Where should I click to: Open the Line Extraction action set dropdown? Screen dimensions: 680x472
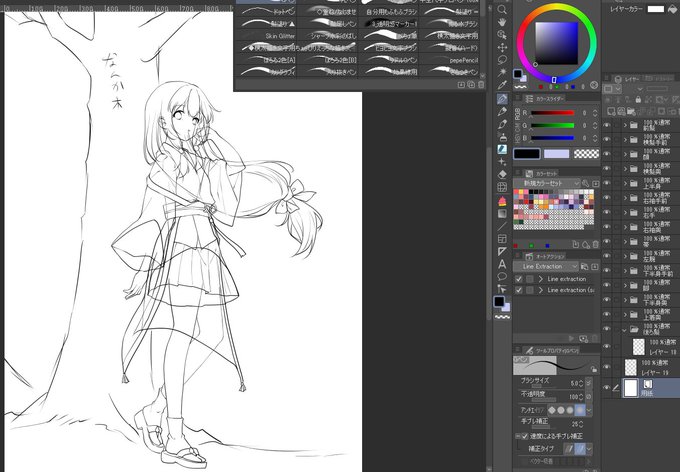click(x=546, y=266)
